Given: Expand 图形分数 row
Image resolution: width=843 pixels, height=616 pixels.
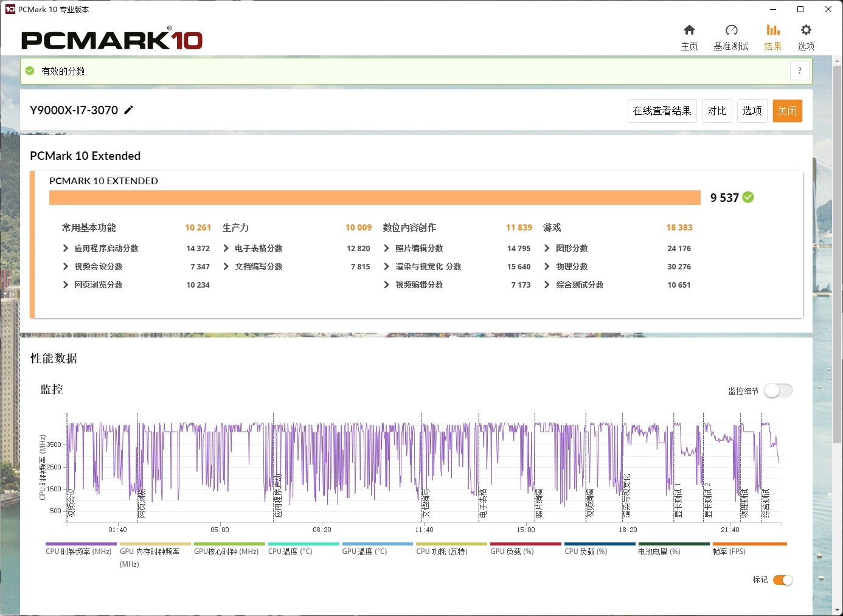Looking at the screenshot, I should point(547,248).
